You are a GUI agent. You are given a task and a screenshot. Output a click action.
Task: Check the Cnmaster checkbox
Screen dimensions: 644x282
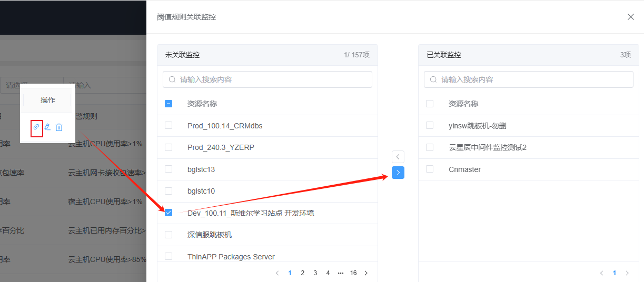tap(430, 169)
